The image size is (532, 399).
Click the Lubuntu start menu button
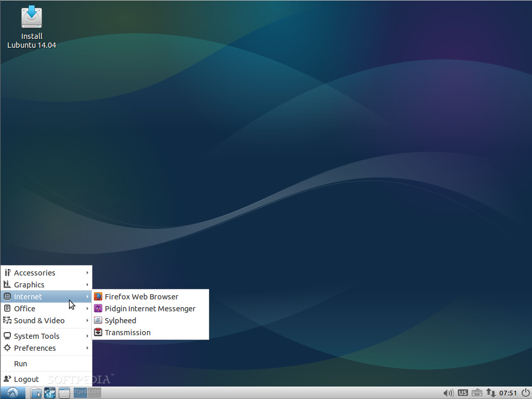click(x=12, y=393)
